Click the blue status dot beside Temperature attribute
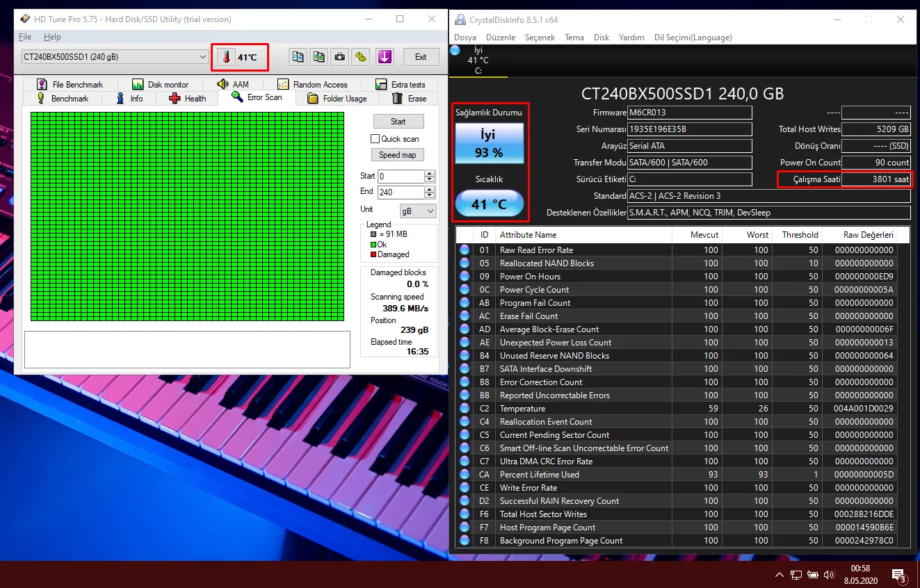Image resolution: width=920 pixels, height=588 pixels. pyautogui.click(x=465, y=408)
